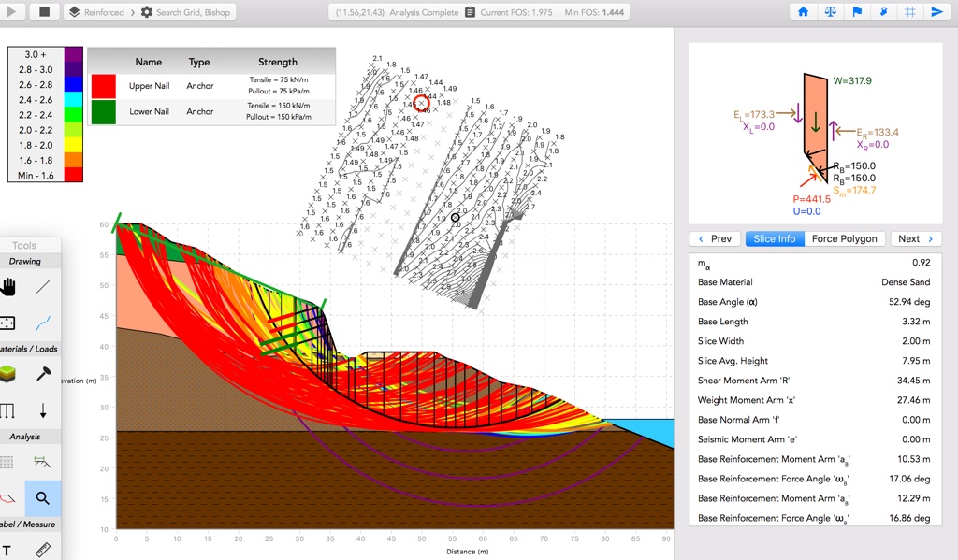Go to the next slice with Next
This screenshot has width=958, height=560.
(x=915, y=238)
